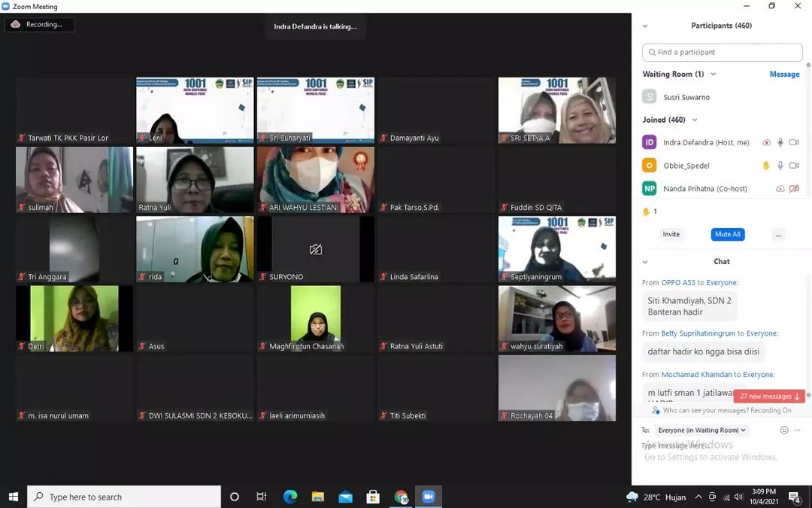Click the Invite button
This screenshot has width=812, height=508.
671,235
